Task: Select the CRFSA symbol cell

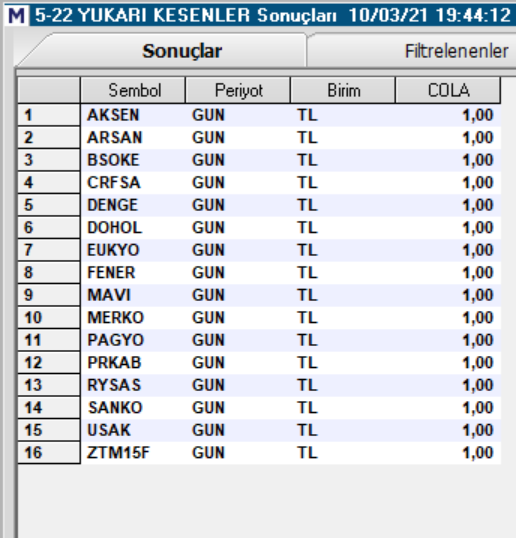Action: [x=133, y=183]
